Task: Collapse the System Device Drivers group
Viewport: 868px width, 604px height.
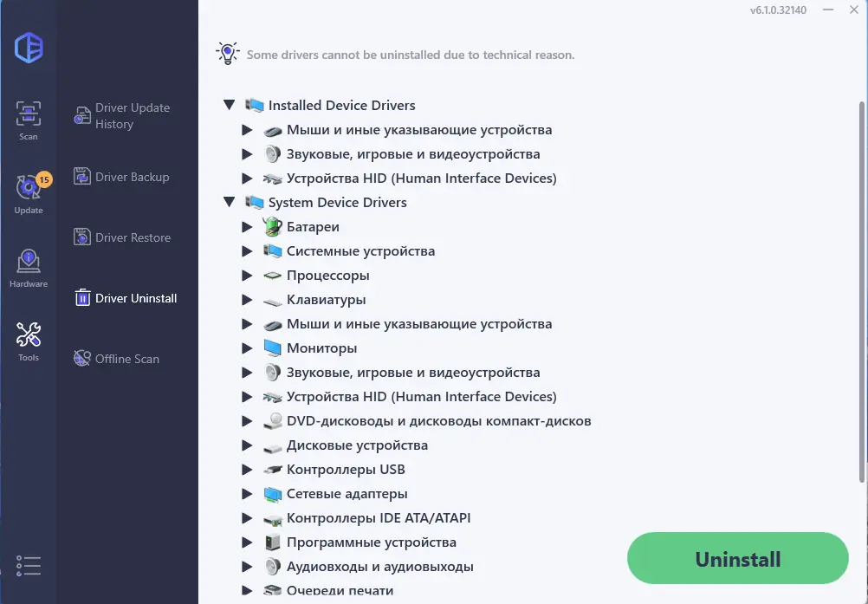Action: click(230, 202)
